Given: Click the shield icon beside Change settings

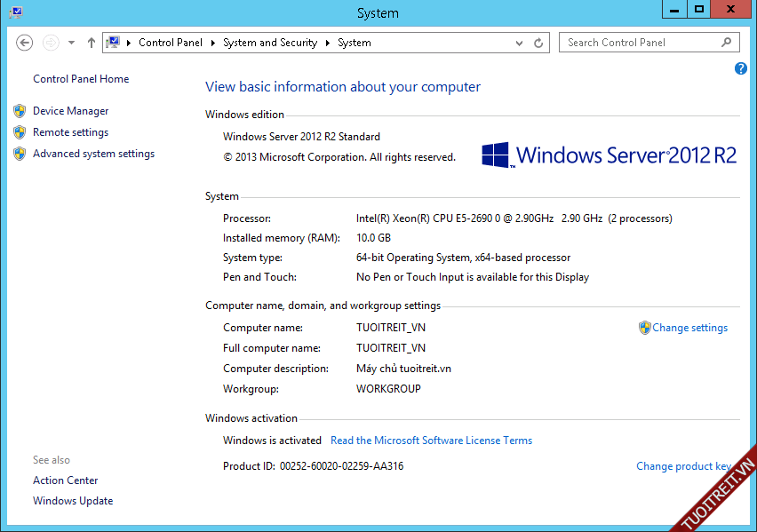Looking at the screenshot, I should pos(645,328).
